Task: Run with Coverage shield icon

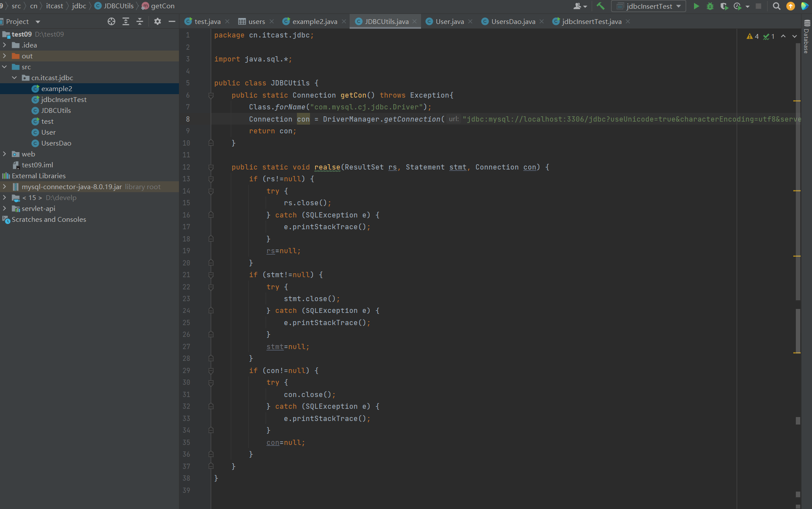Action: pos(724,6)
